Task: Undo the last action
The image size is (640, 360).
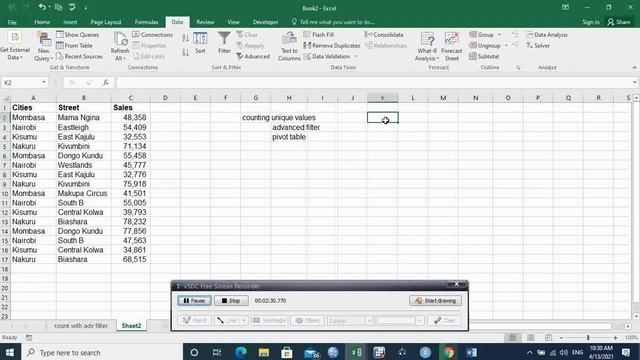Action: coord(42,7)
